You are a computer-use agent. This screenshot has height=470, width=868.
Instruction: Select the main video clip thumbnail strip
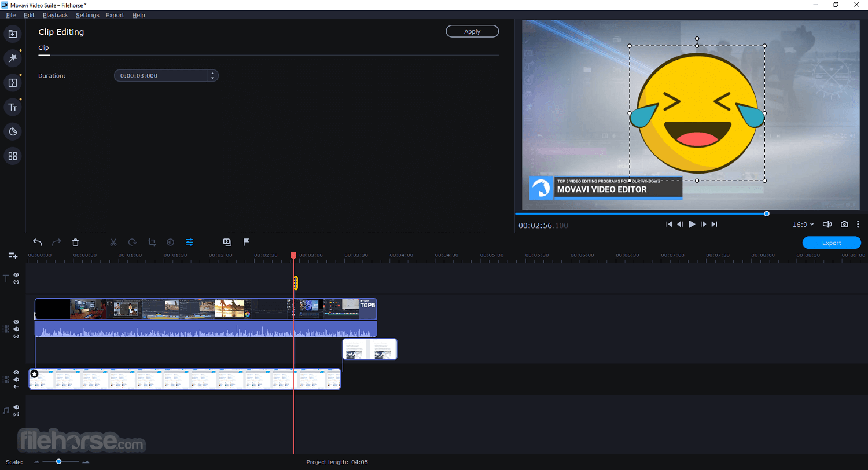click(x=205, y=309)
